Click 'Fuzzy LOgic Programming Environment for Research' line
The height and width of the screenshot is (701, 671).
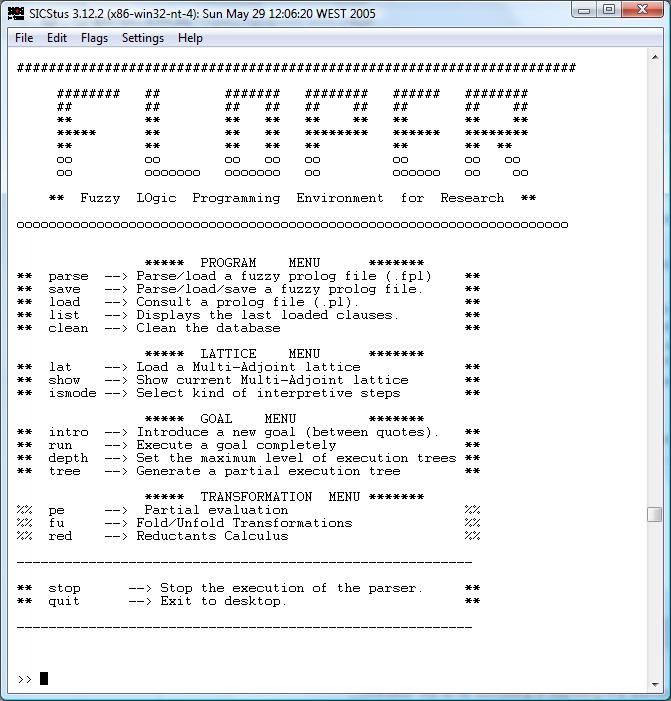click(x=292, y=198)
